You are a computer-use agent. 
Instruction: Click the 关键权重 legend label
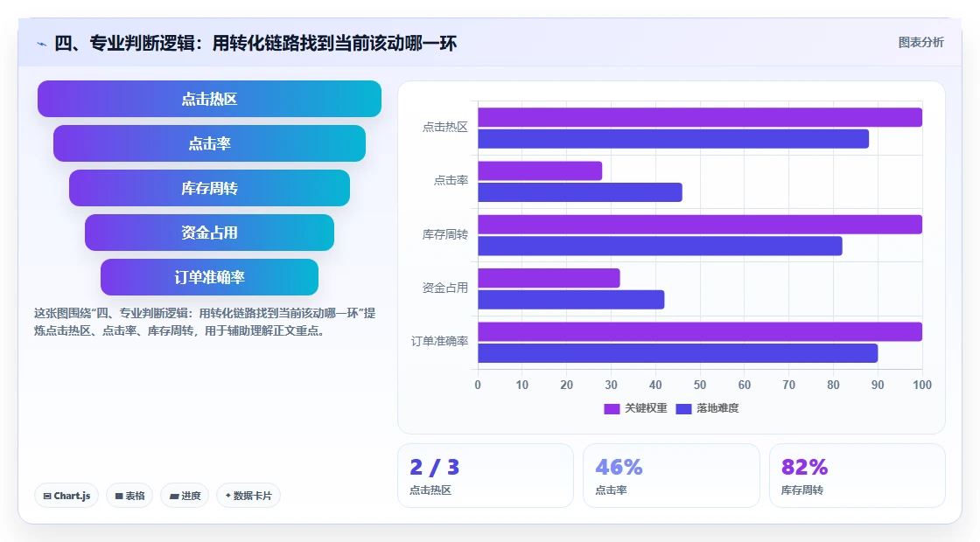coord(647,408)
